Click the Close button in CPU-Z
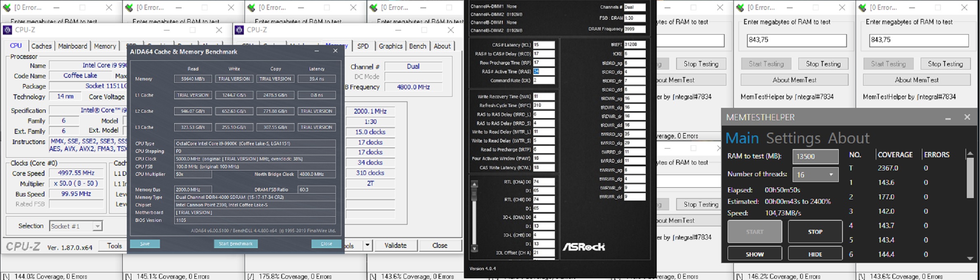The height and width of the screenshot is (280, 980). [x=440, y=245]
